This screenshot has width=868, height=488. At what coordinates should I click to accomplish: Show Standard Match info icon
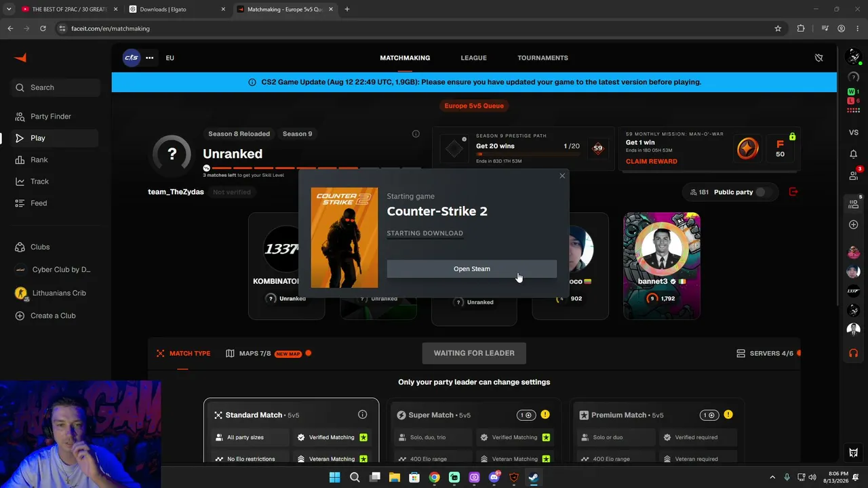pyautogui.click(x=362, y=415)
